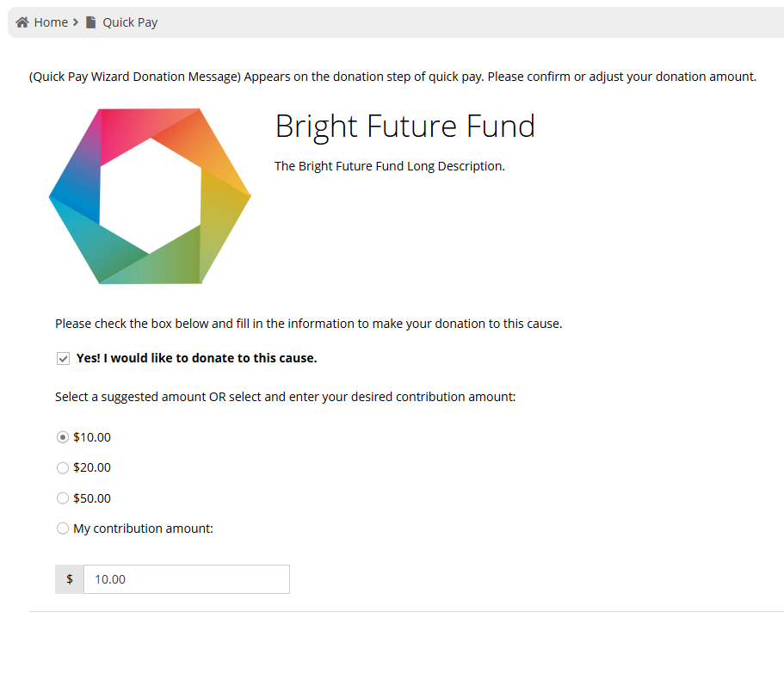Click the dollar sign addon beside amount field
This screenshot has height=680, width=784.
point(70,579)
